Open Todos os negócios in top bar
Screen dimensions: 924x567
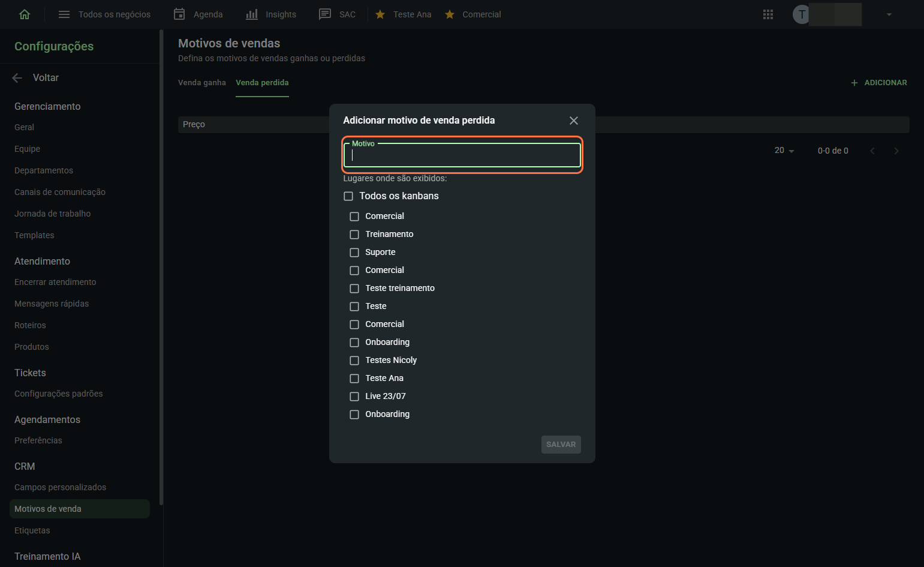pyautogui.click(x=115, y=14)
